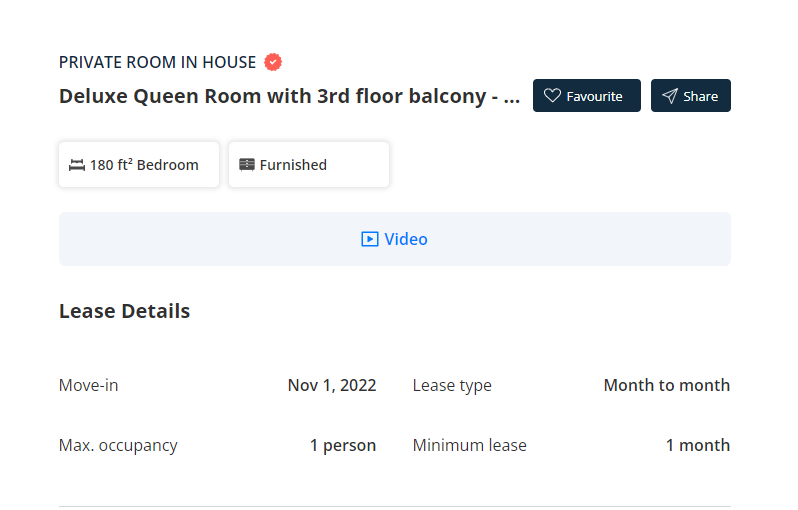Viewport: 798px width, 510px height.
Task: Share this listing with Share button
Action: (x=691, y=96)
